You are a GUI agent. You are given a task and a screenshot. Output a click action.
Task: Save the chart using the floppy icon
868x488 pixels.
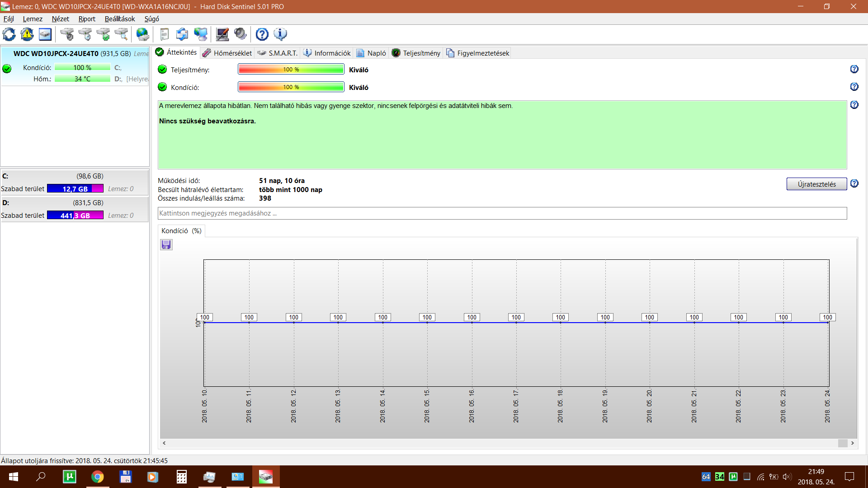tap(166, 245)
